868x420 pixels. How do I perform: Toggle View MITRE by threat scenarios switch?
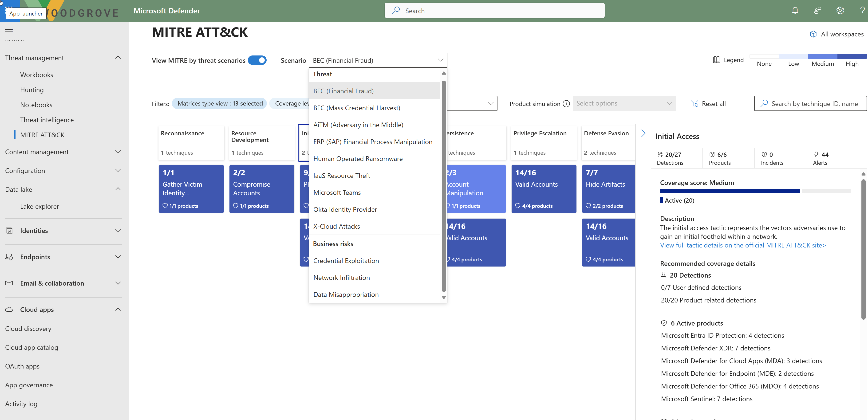tap(257, 60)
